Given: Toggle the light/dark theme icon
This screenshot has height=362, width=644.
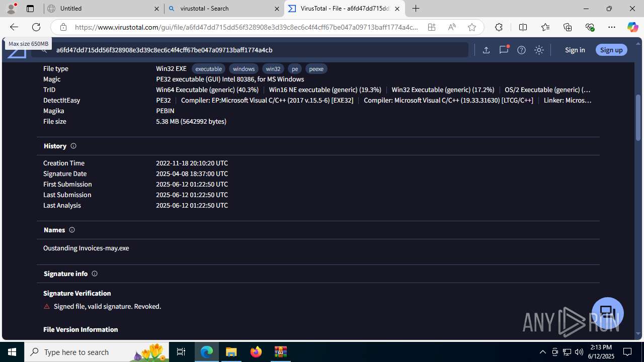Looking at the screenshot, I should click(x=539, y=50).
